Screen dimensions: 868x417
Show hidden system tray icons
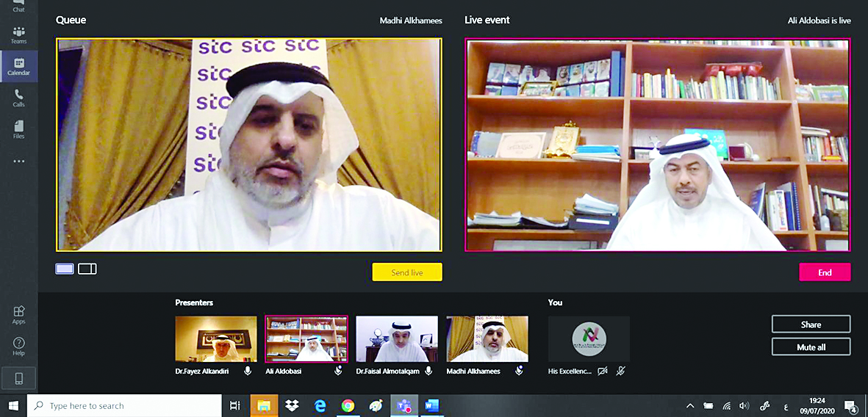[x=689, y=406]
